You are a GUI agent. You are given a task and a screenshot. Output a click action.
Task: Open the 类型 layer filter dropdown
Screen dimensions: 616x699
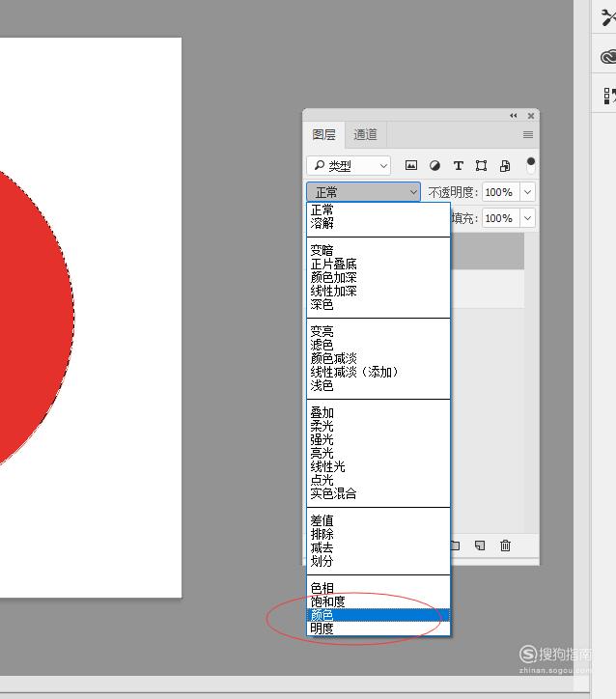point(349,166)
